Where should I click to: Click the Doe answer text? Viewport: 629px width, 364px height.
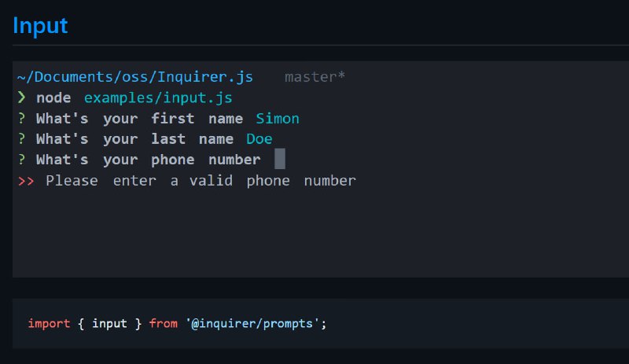[x=259, y=139]
